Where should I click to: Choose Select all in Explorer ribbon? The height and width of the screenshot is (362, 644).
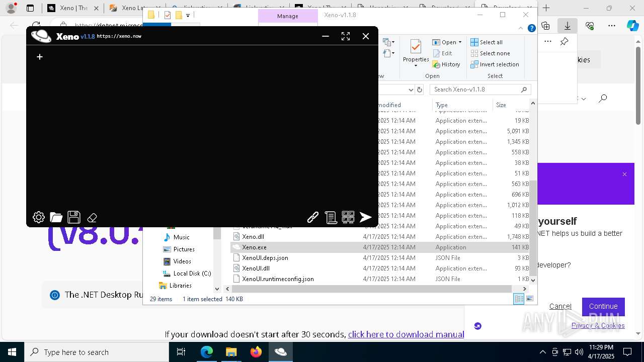[487, 42]
